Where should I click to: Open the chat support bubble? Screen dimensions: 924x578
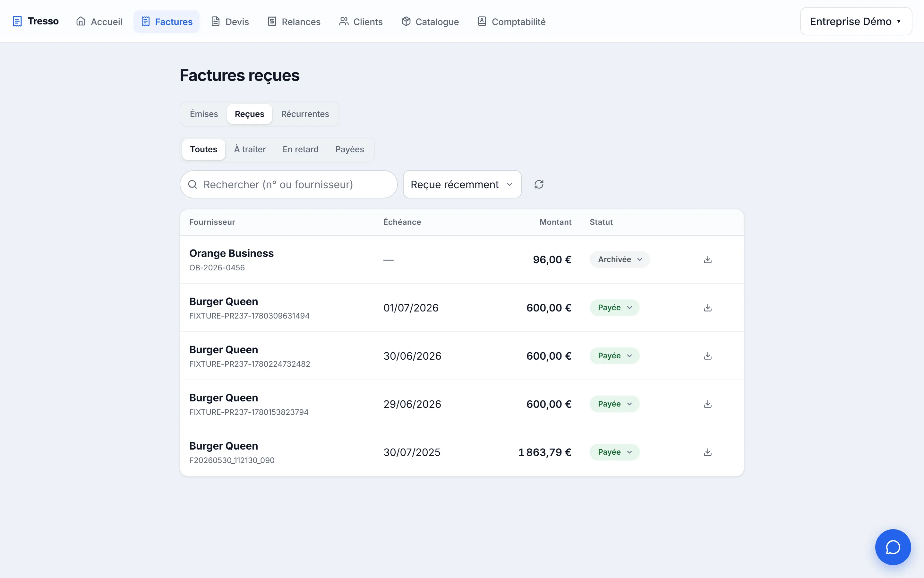click(x=893, y=547)
